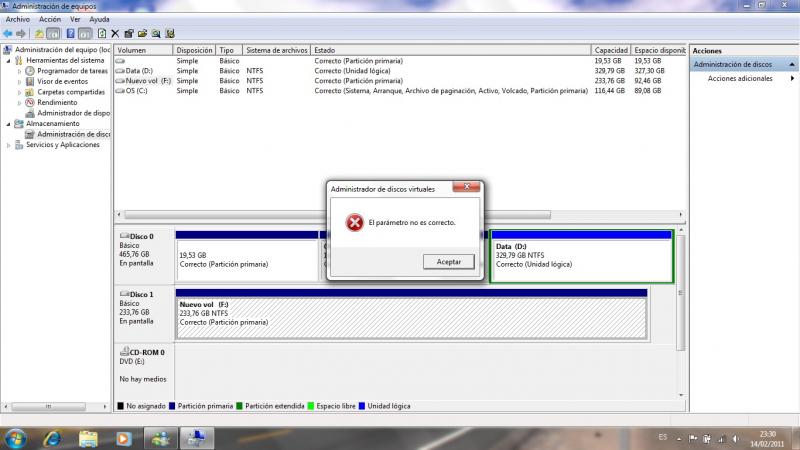This screenshot has height=450, width=800.
Task: Expand the Programador de tareas node arrow
Action: tap(19, 71)
